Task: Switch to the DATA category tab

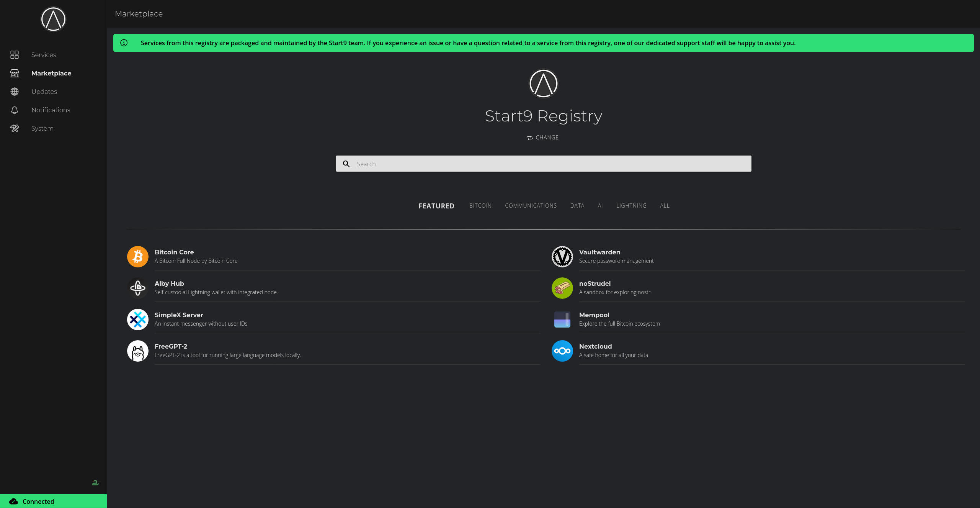Action: (x=577, y=206)
